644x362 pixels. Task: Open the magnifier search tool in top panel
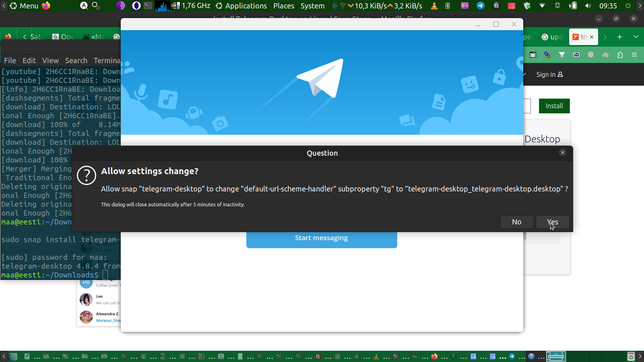[84, 6]
